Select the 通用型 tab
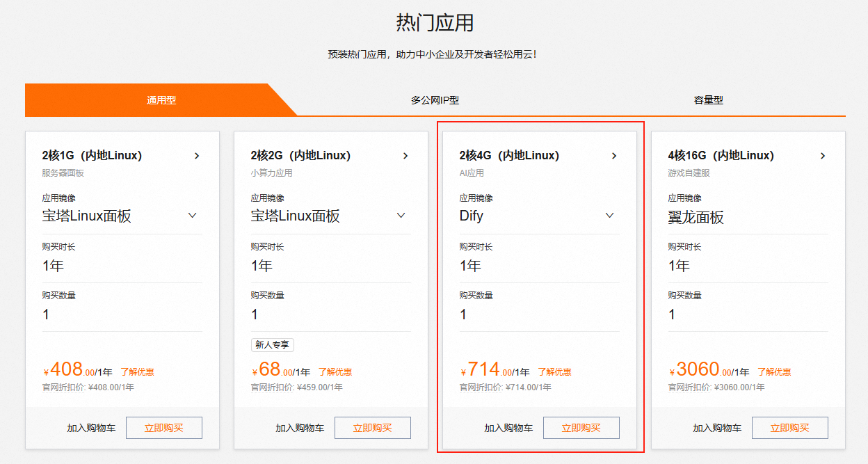This screenshot has width=868, height=464. click(x=161, y=100)
